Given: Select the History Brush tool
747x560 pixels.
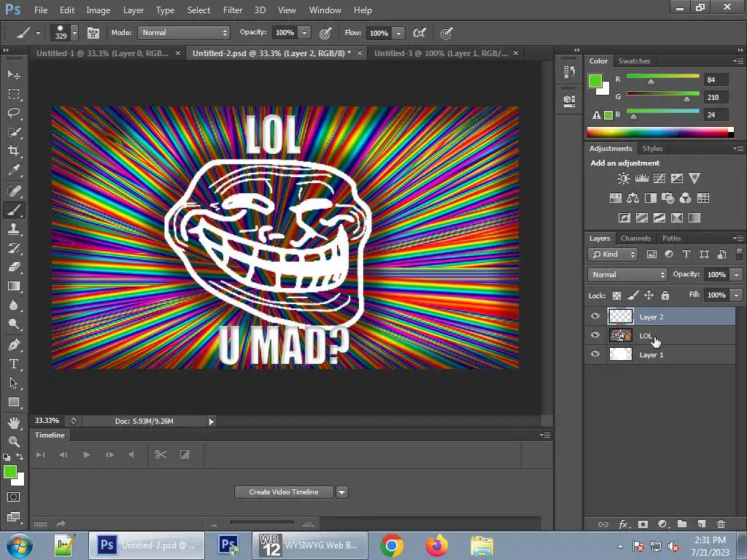Looking at the screenshot, I should tap(14, 248).
